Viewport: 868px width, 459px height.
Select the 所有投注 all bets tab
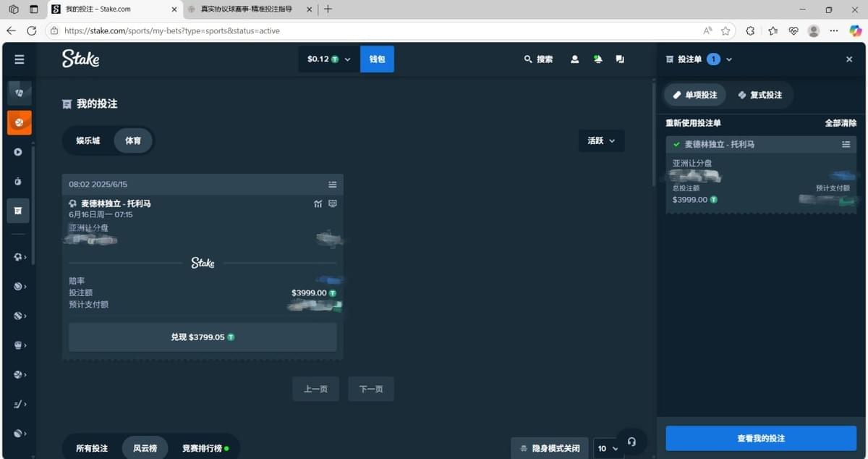click(x=92, y=448)
